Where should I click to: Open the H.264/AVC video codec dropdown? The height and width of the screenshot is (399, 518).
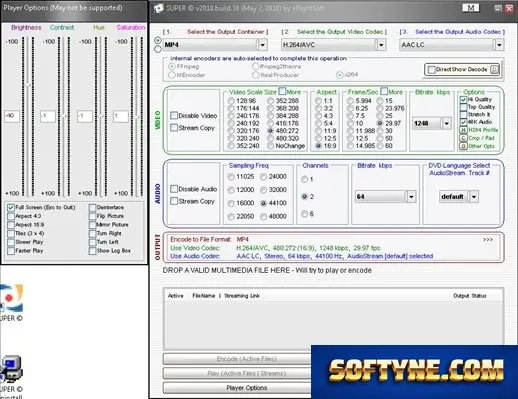(381, 45)
